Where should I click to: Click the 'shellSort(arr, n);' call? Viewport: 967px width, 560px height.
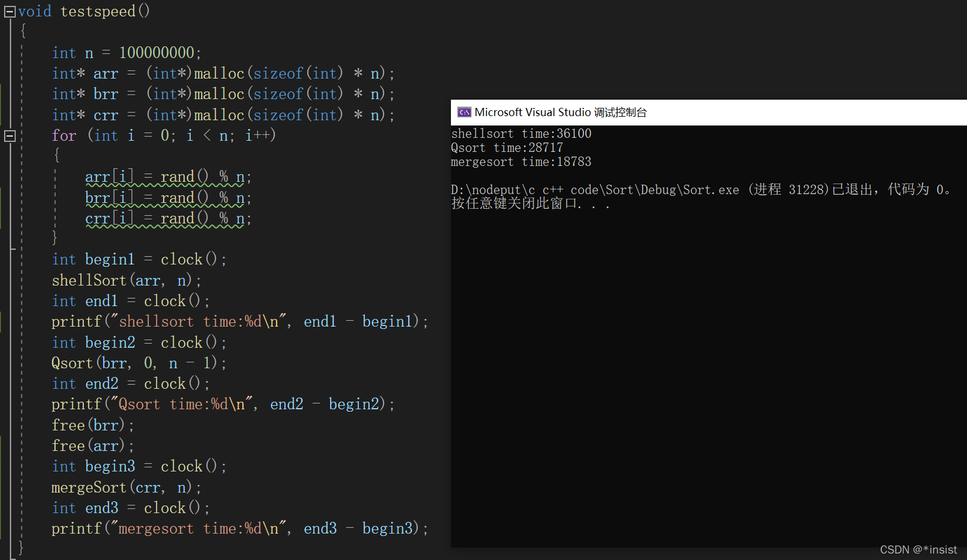point(127,280)
